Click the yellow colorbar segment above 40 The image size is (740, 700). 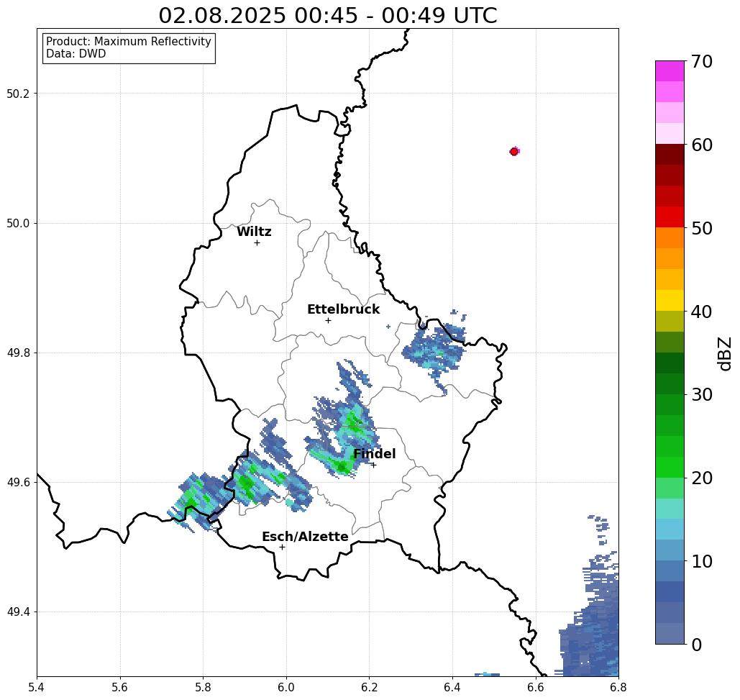coord(670,300)
